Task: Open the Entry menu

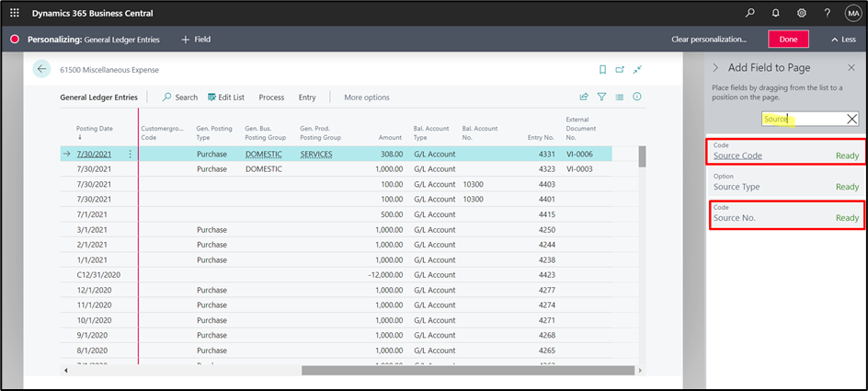Action: [x=307, y=97]
